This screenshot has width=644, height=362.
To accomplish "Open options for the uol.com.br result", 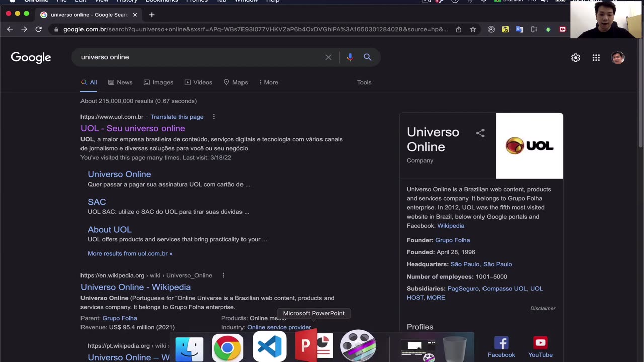I will point(214,117).
